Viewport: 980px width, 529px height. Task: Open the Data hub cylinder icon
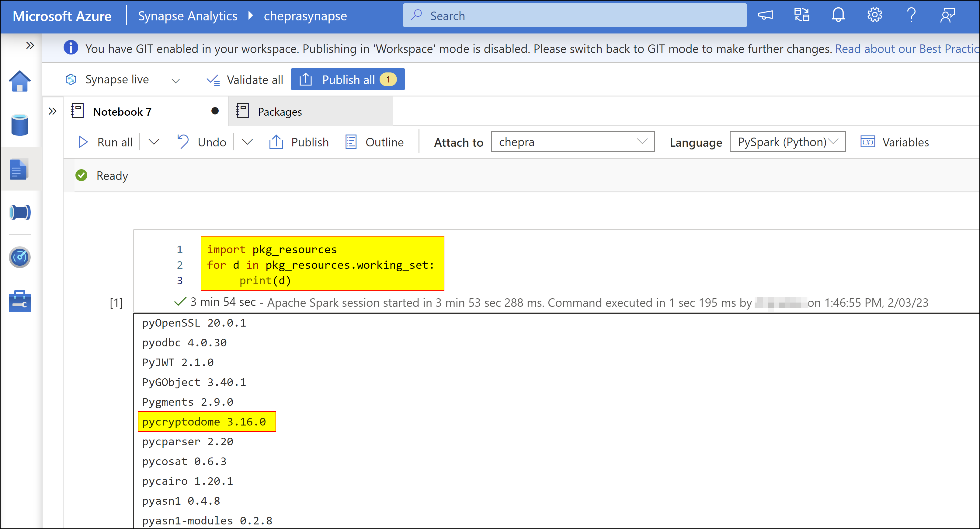(20, 125)
